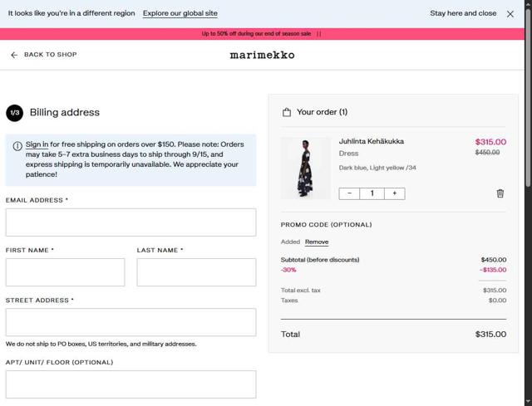Screen dimensions: 532x406
Task: Focus the First Name field
Action: coord(65,272)
